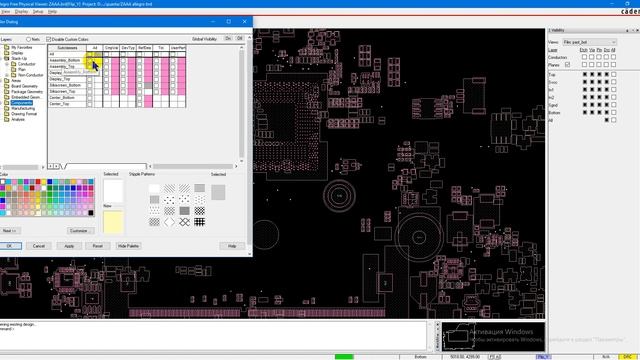Open the Help menu
640x360 pixels.
point(52,12)
